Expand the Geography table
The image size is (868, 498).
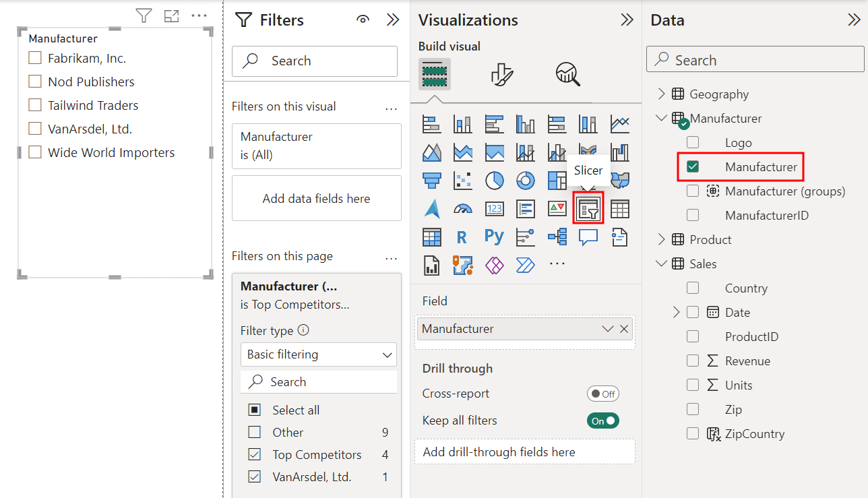tap(661, 94)
